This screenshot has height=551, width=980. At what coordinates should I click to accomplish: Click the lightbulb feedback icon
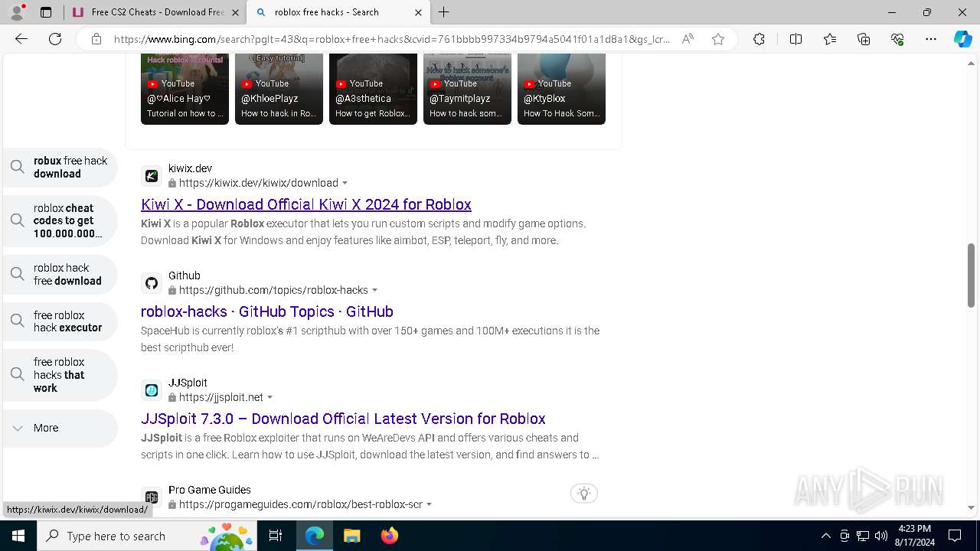(x=584, y=494)
